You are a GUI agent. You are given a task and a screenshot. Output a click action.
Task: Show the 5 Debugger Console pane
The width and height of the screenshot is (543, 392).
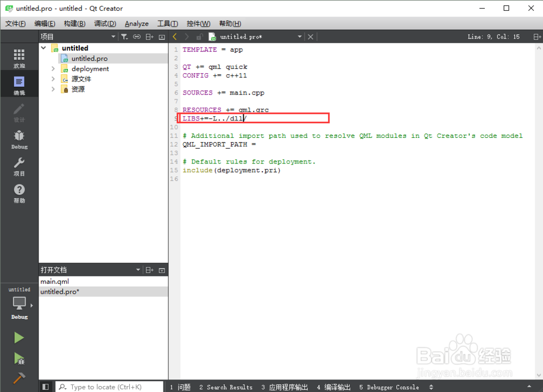click(x=389, y=387)
